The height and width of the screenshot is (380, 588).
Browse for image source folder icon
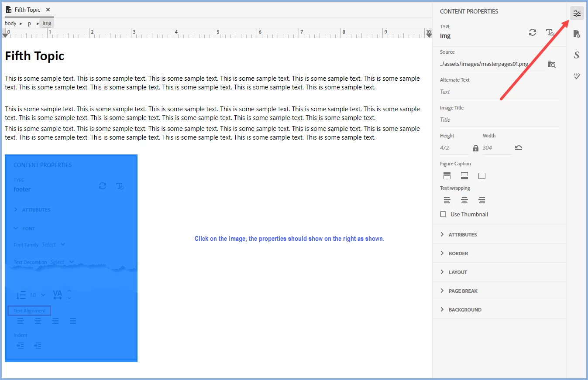552,64
